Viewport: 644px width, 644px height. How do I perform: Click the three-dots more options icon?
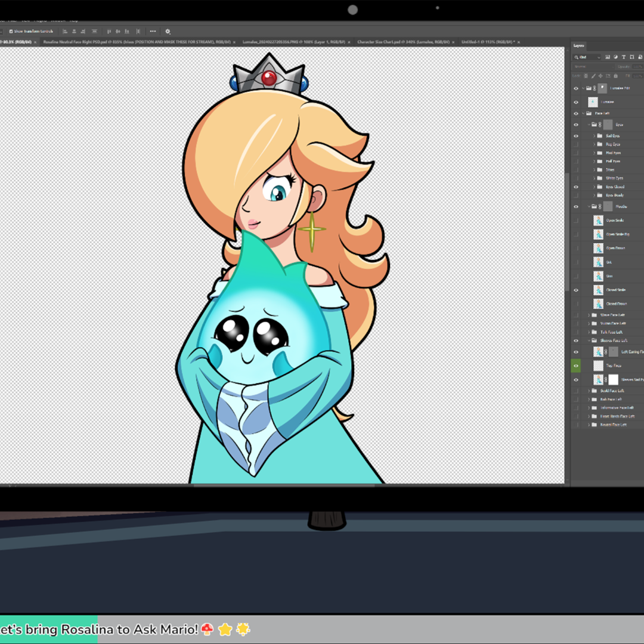click(x=153, y=32)
